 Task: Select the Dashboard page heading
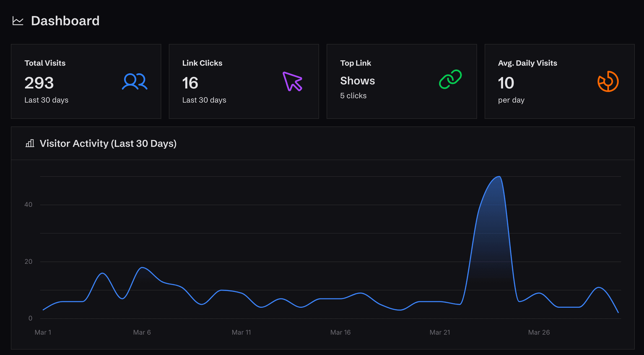65,21
